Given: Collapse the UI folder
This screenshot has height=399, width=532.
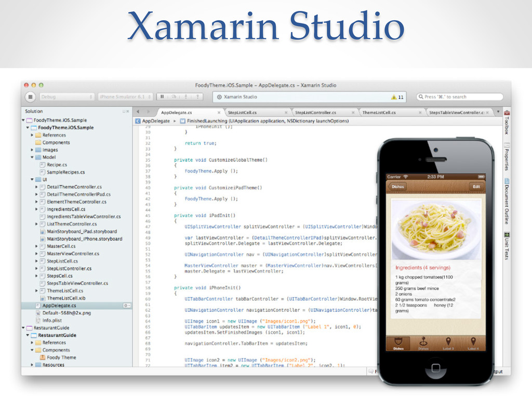Looking at the screenshot, I should tap(32, 179).
